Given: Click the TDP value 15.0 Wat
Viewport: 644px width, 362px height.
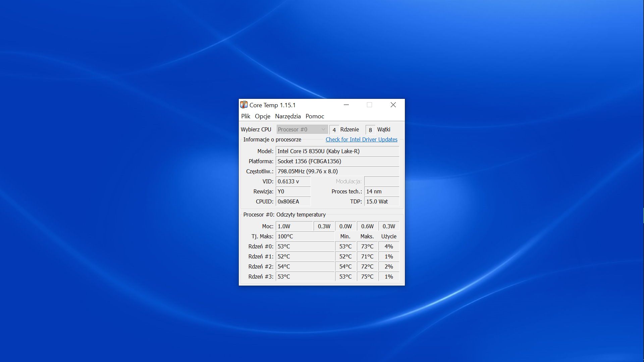Looking at the screenshot, I should (x=382, y=201).
